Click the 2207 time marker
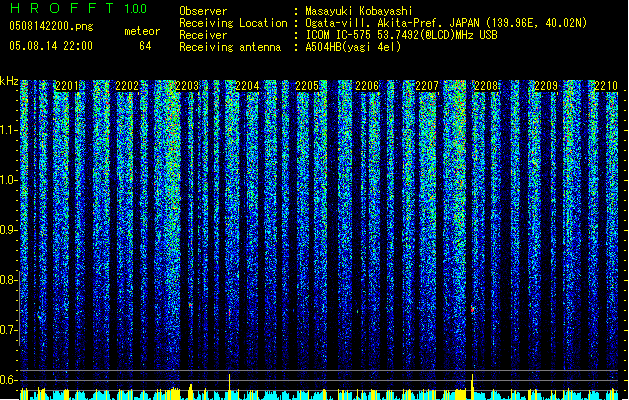 pos(427,86)
